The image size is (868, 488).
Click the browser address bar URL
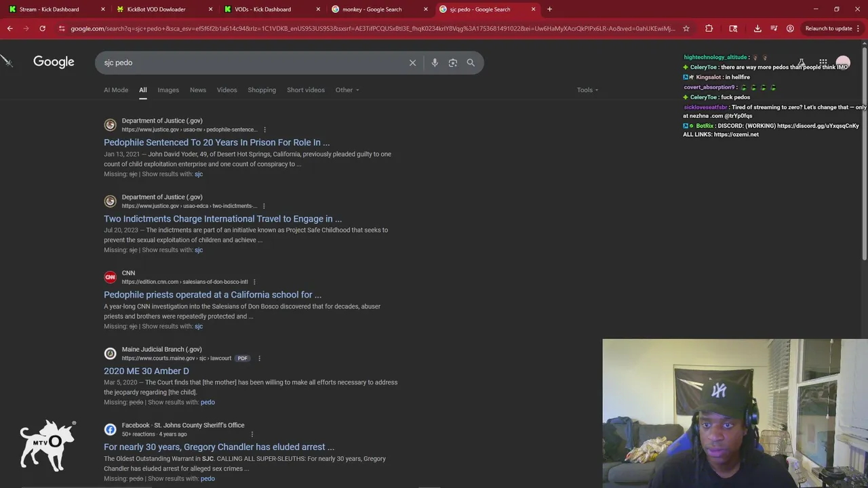pyautogui.click(x=373, y=28)
